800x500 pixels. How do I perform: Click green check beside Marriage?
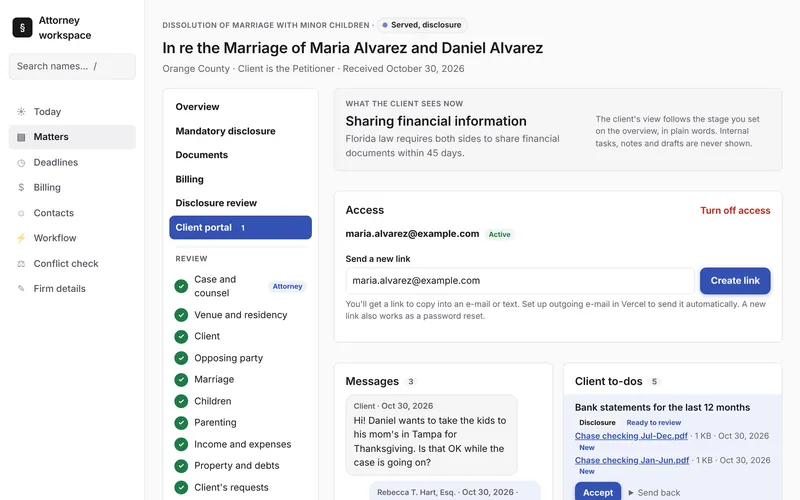click(x=181, y=380)
